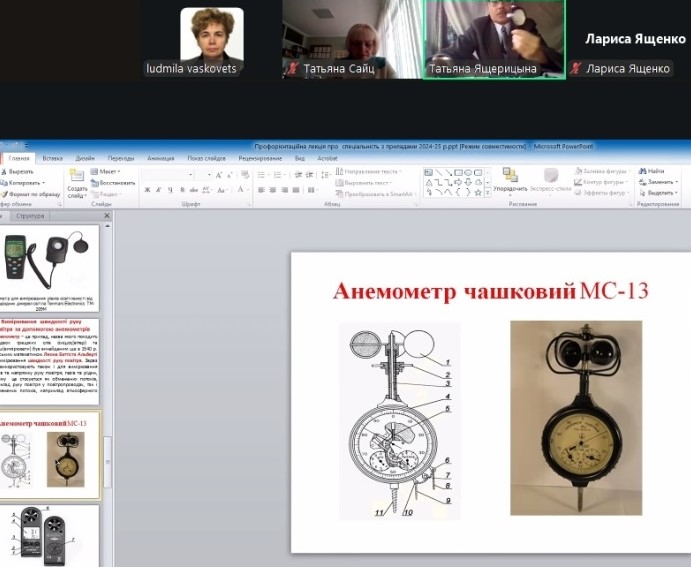Image resolution: width=691 pixels, height=567 pixels.
Task: Click the Вырезать (Cut) icon
Action: pos(5,171)
